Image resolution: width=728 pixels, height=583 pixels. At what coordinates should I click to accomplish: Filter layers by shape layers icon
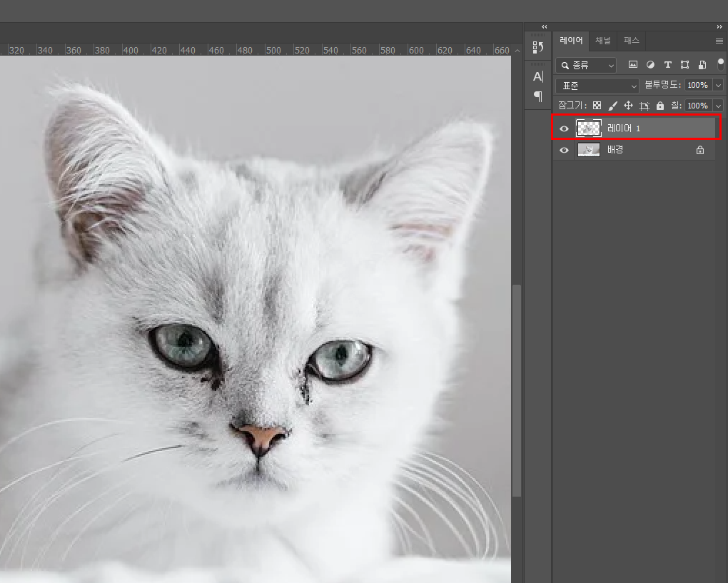click(685, 65)
